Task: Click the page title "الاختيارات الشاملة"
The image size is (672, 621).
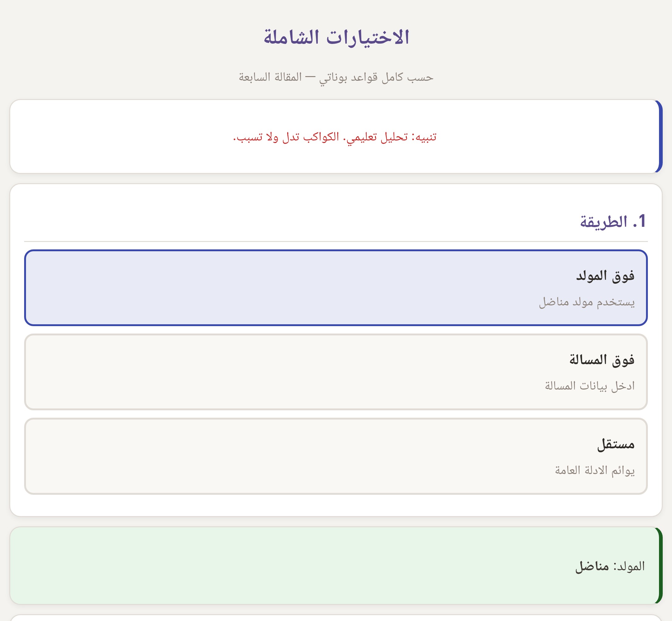Action: (x=336, y=37)
